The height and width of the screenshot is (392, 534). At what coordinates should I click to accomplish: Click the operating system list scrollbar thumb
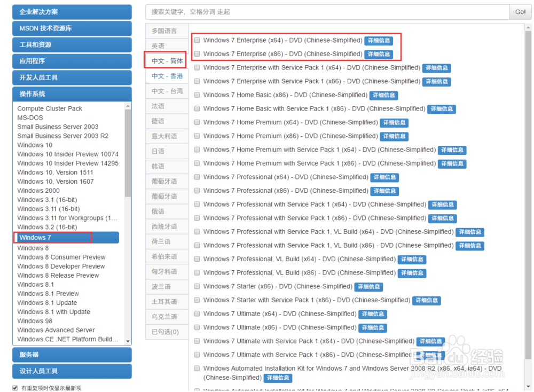[x=128, y=153]
